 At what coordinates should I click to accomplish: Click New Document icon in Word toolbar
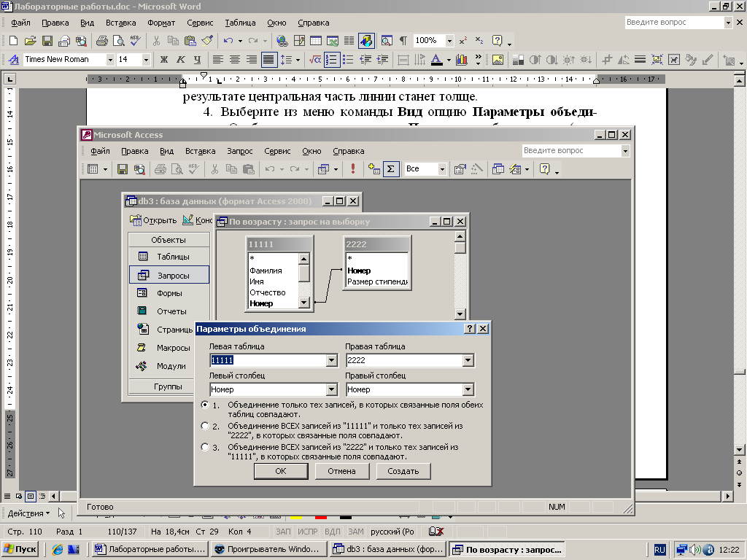pos(13,41)
